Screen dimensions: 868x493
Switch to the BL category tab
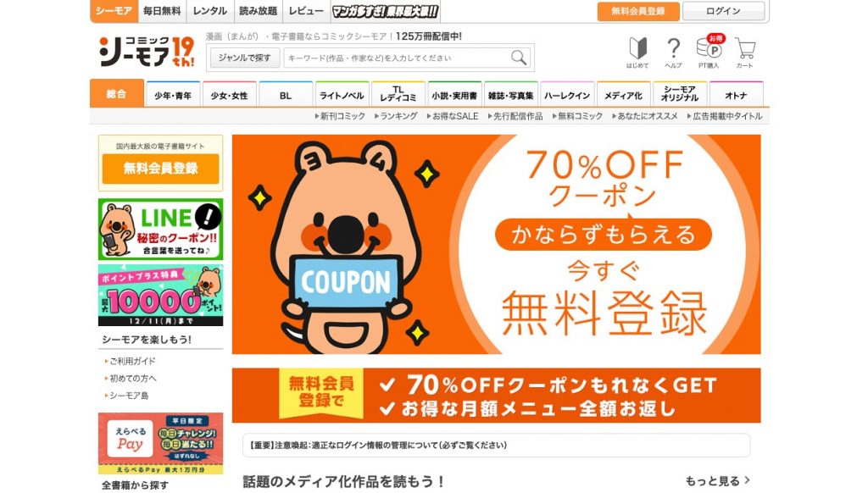coord(286,95)
